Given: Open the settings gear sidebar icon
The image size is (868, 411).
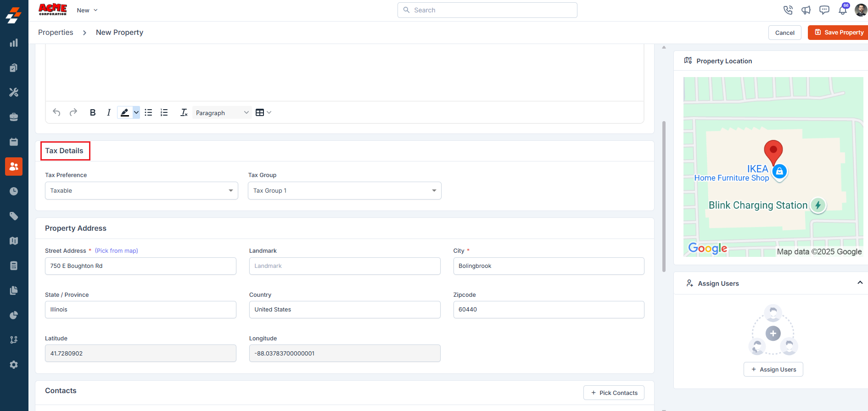Looking at the screenshot, I should (x=14, y=365).
